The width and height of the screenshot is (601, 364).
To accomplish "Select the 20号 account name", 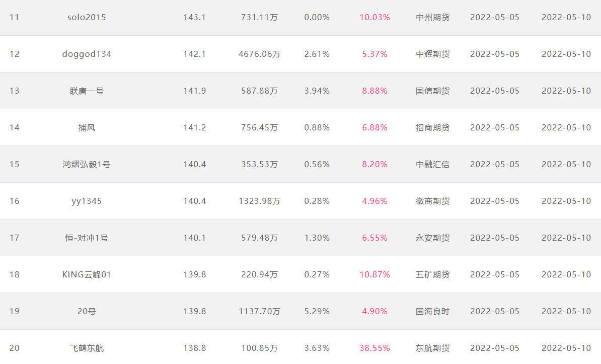I will click(x=87, y=312).
